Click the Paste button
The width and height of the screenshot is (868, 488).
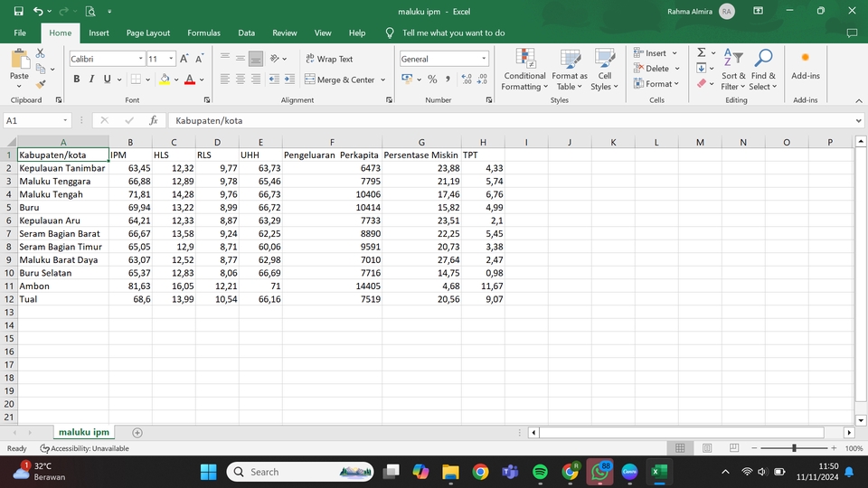point(19,65)
